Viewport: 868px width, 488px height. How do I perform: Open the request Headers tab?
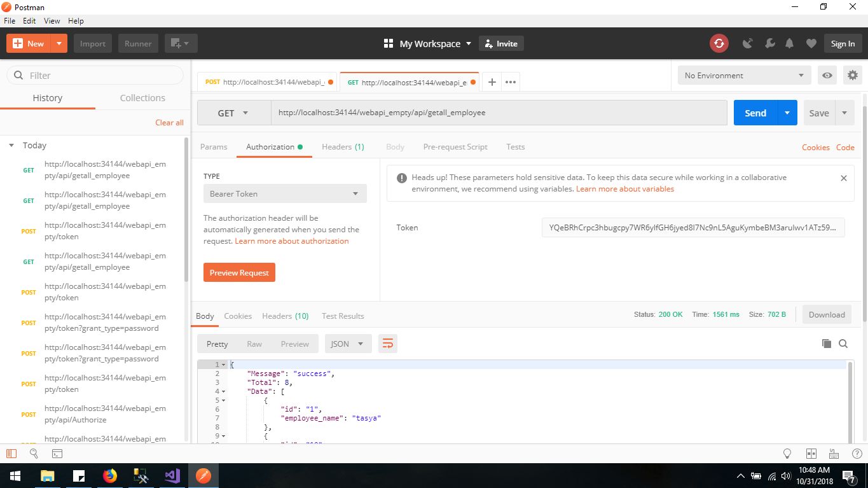tap(342, 147)
